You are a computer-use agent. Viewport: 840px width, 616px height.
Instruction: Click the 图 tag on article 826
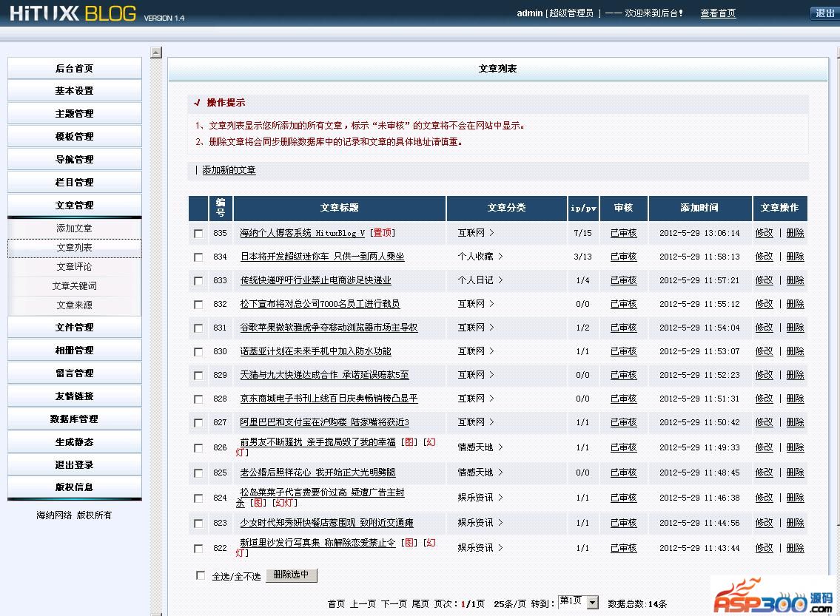point(409,442)
